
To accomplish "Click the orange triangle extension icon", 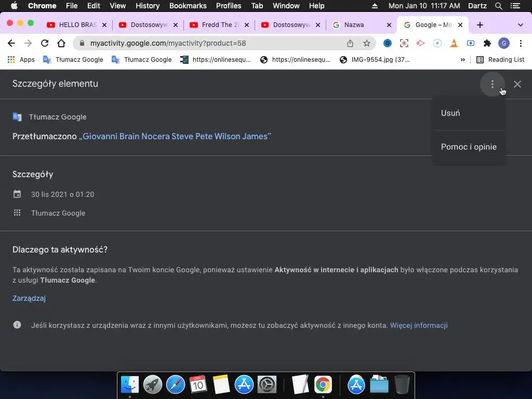I will pos(454,43).
